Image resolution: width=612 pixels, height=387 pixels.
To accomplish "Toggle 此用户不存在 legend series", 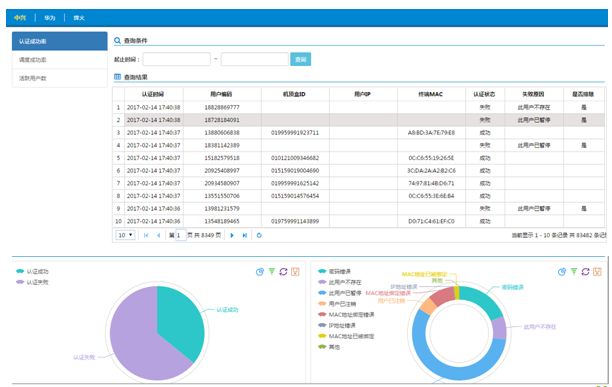I will pos(340,282).
